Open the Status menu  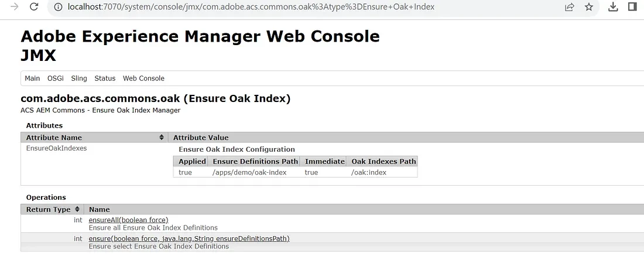coord(105,78)
